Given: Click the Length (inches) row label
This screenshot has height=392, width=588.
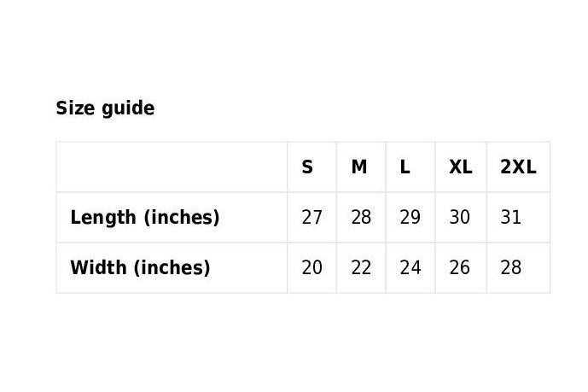Looking at the screenshot, I should 145,218.
